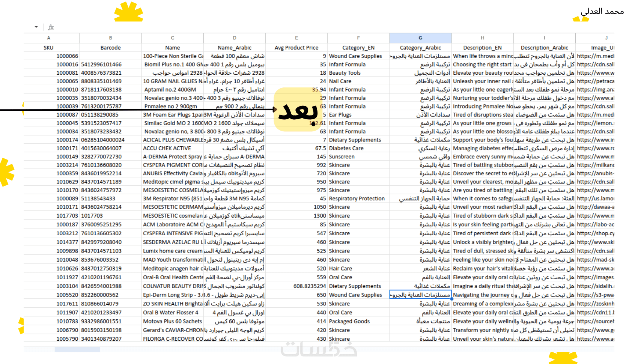Click the 'Dreaming of a complexi' description cell

point(483,304)
